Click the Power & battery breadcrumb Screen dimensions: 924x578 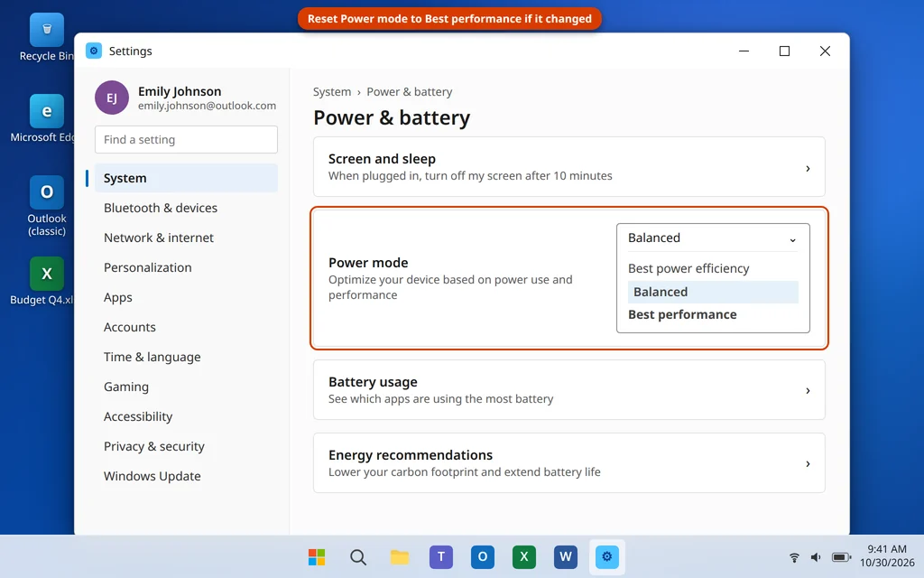coord(410,92)
